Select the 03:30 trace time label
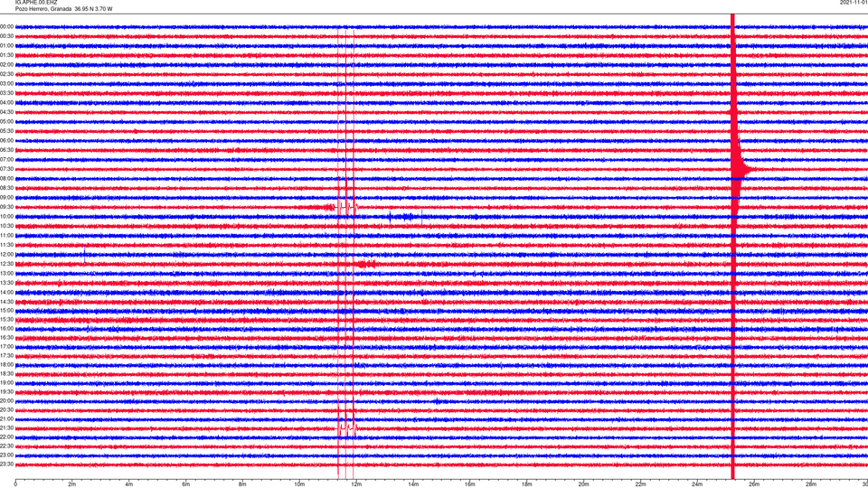Viewport: 868px width, 488px height. (x=7, y=93)
